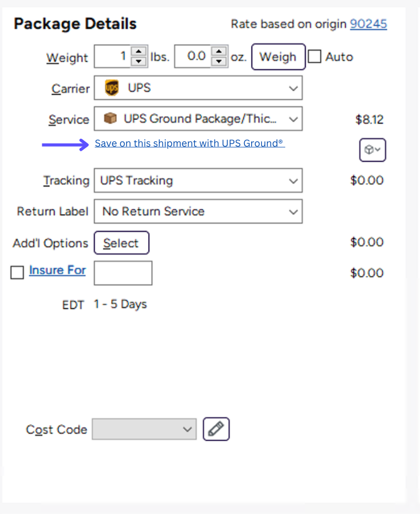Viewport: 420px width, 514px height.
Task: Open the Cost Code dropdown
Action: [188, 429]
